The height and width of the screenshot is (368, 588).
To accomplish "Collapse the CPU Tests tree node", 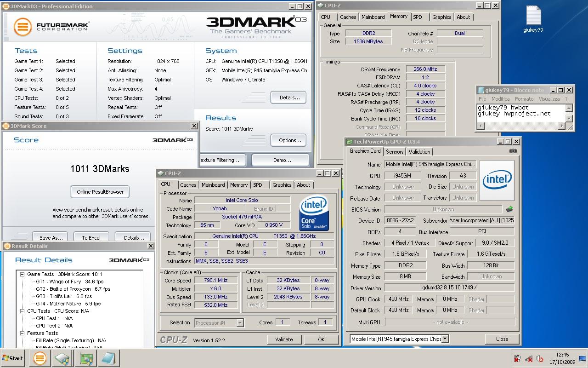I will 22,311.
